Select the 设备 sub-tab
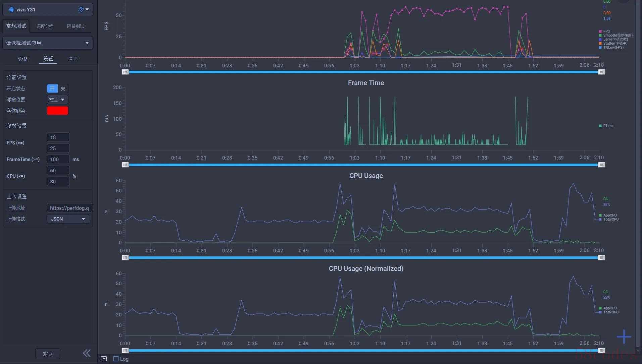 tap(23, 59)
